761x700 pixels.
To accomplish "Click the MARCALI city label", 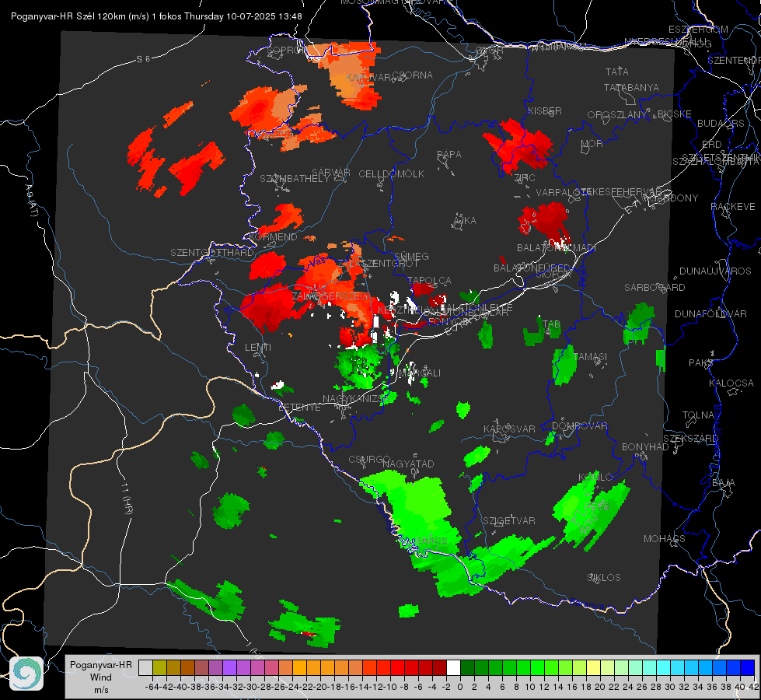I will 419,373.
